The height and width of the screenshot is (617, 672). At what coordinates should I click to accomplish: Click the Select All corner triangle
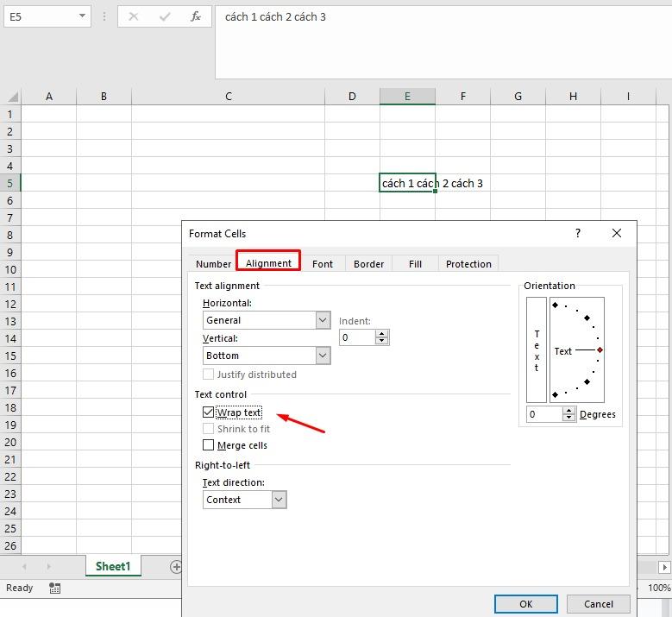coord(13,97)
